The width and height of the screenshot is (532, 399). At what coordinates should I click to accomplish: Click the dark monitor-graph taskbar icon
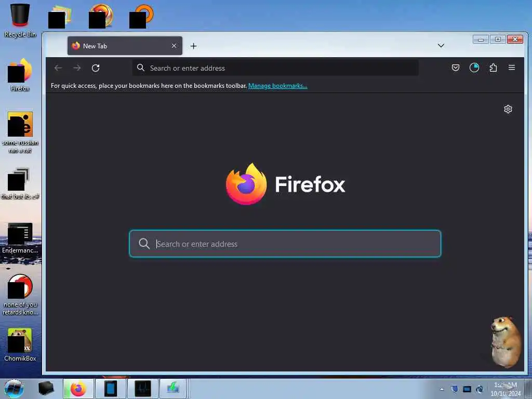tap(142, 389)
